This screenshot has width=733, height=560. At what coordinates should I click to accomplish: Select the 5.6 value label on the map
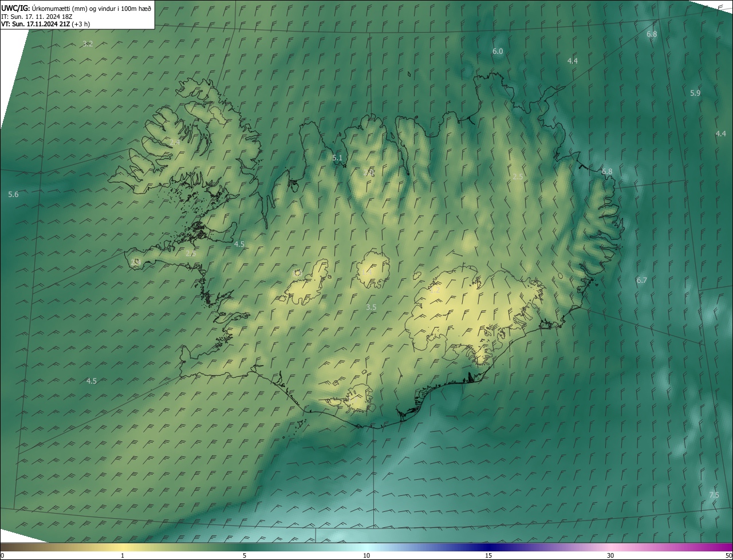[13, 195]
